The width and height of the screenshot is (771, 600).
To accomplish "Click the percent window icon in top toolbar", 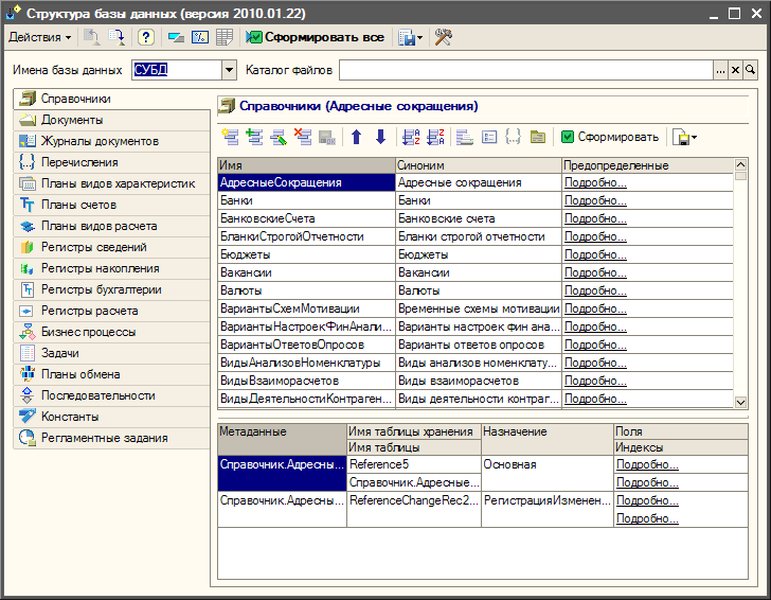I will 200,37.
